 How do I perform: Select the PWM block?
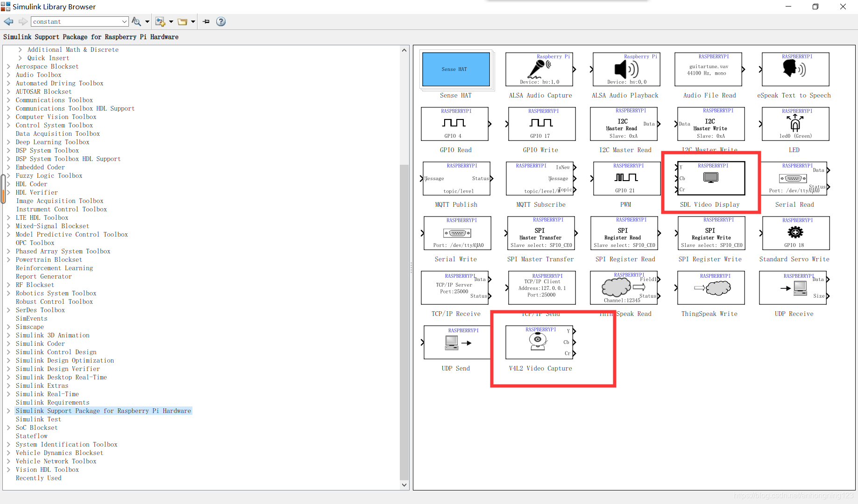[x=626, y=178]
